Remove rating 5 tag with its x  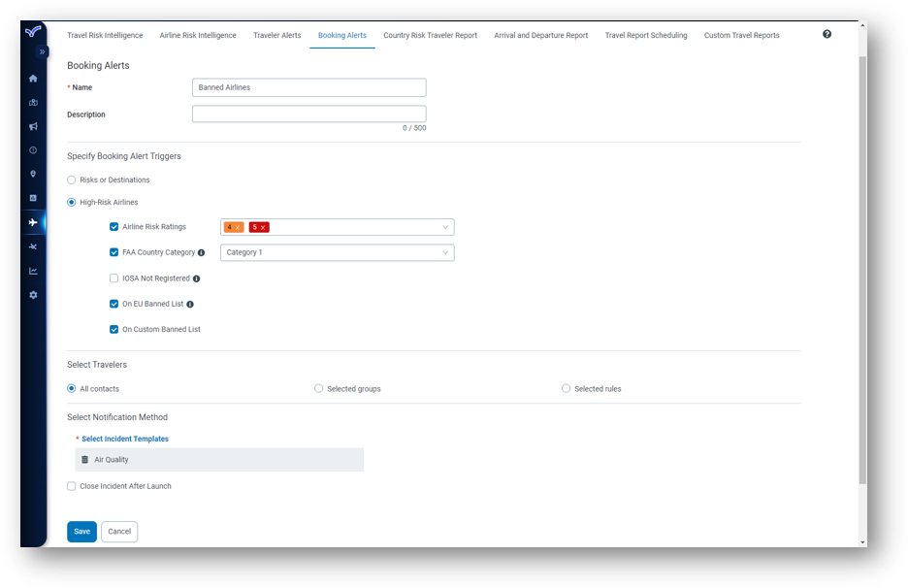pos(263,228)
